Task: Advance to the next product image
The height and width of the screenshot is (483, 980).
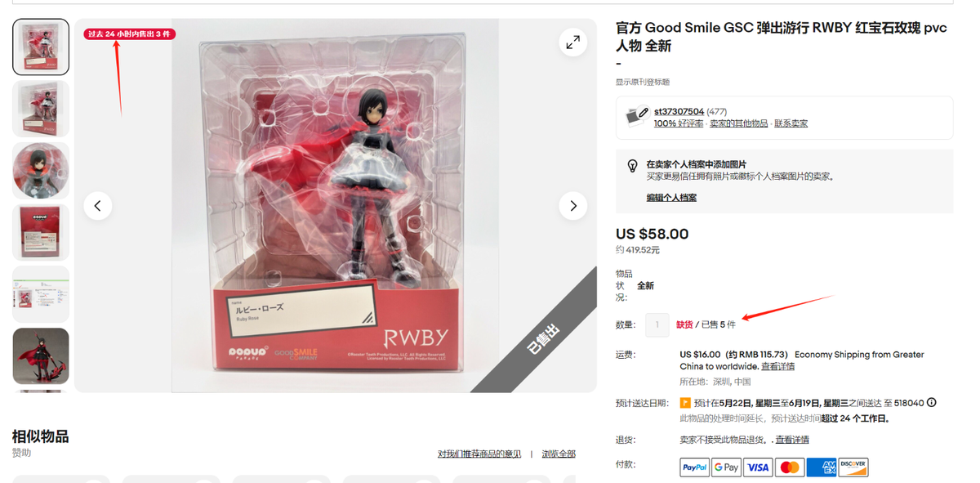Action: 572,206
